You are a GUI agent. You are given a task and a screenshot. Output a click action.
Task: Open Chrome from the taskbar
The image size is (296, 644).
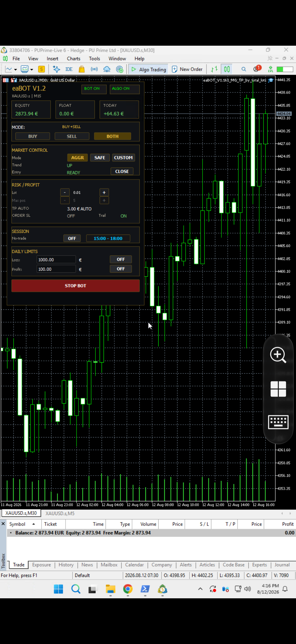[x=128, y=589]
